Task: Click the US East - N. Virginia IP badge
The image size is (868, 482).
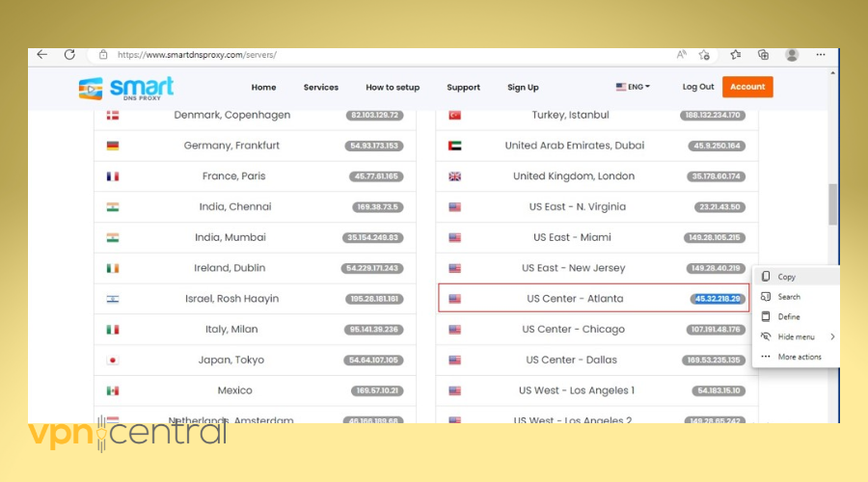Action: click(719, 207)
